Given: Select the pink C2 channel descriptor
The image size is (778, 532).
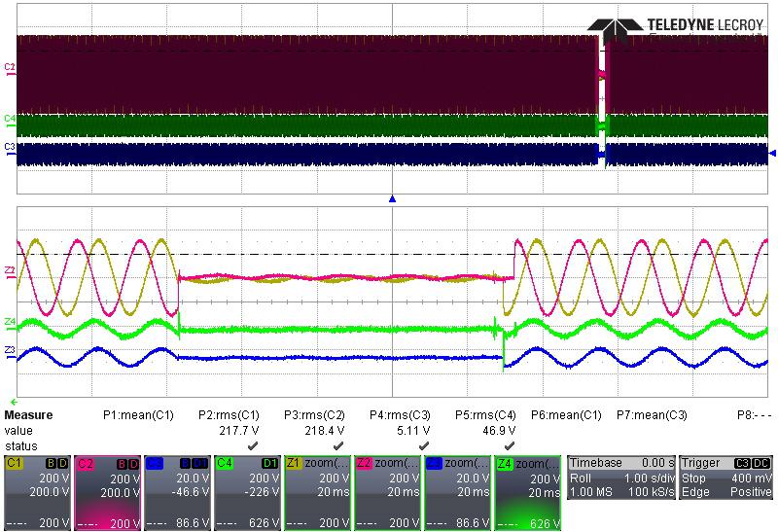Looking at the screenshot, I should (x=106, y=491).
